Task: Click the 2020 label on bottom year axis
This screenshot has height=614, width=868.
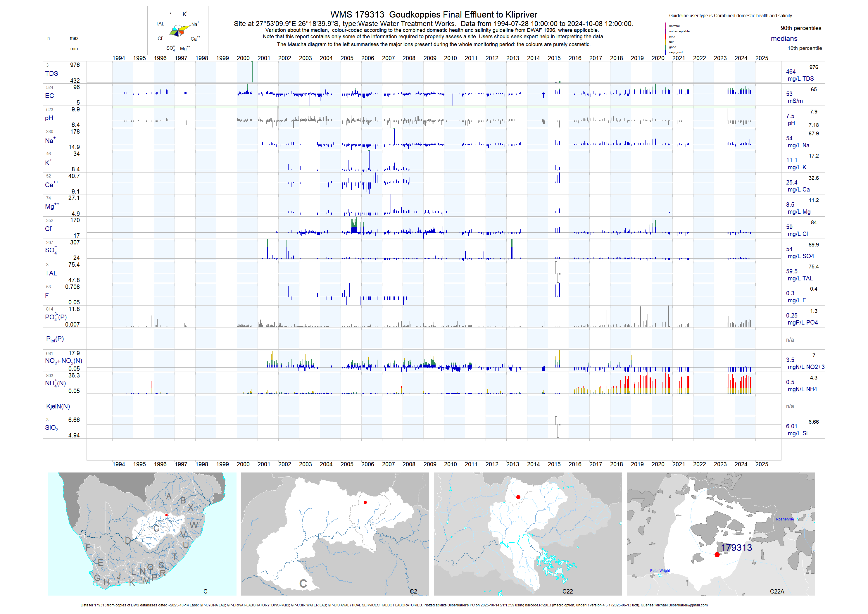Action: 658,464
